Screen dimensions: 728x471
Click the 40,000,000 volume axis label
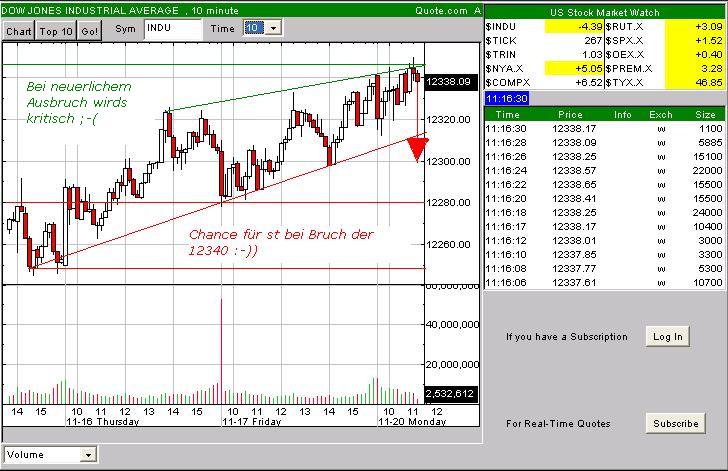[x=452, y=324]
